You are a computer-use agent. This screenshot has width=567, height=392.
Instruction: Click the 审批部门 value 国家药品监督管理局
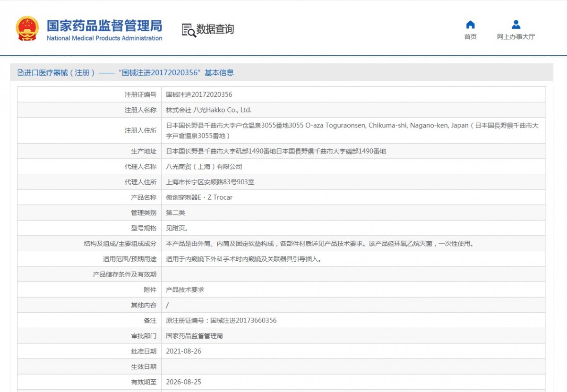(x=194, y=336)
